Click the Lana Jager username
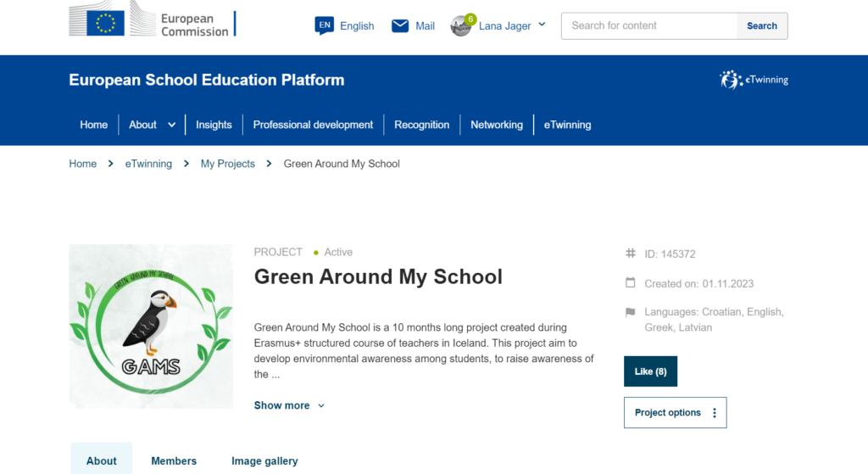 click(x=505, y=26)
